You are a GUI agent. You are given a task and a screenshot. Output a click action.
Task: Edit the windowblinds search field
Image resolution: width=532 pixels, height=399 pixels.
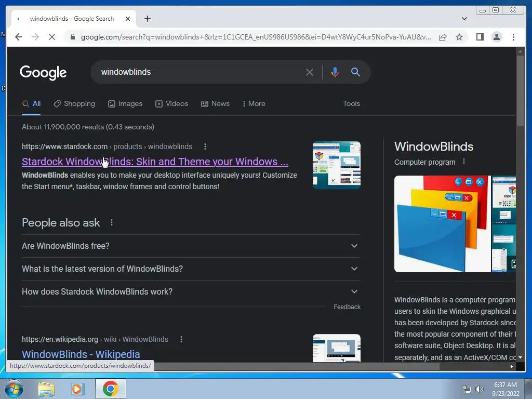tap(200, 72)
